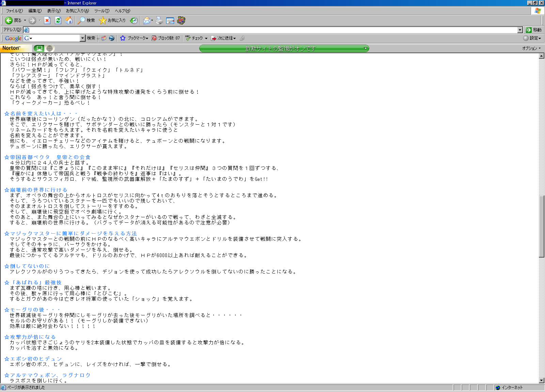Open the View (表示) menu

click(53, 11)
